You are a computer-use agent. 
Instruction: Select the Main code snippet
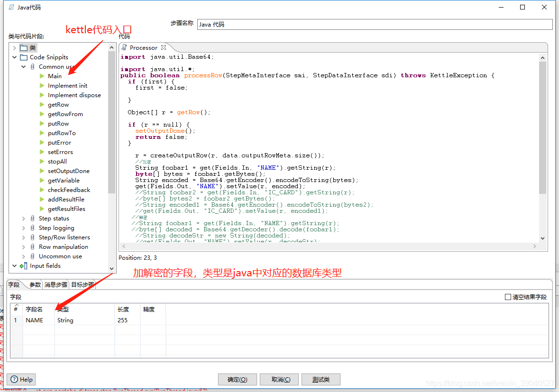54,76
